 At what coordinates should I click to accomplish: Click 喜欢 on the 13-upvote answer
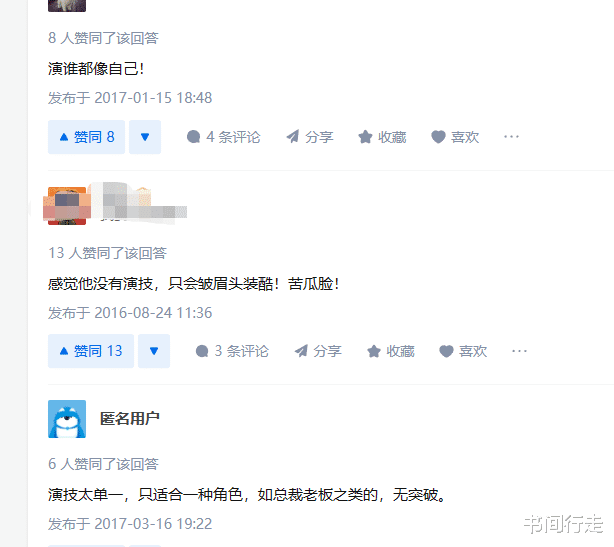click(463, 351)
